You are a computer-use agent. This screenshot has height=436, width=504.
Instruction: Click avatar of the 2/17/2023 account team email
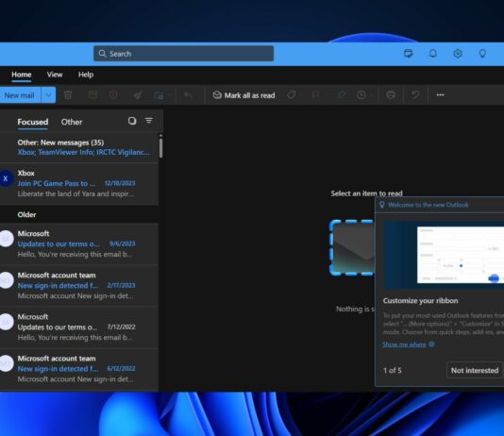coord(6,280)
